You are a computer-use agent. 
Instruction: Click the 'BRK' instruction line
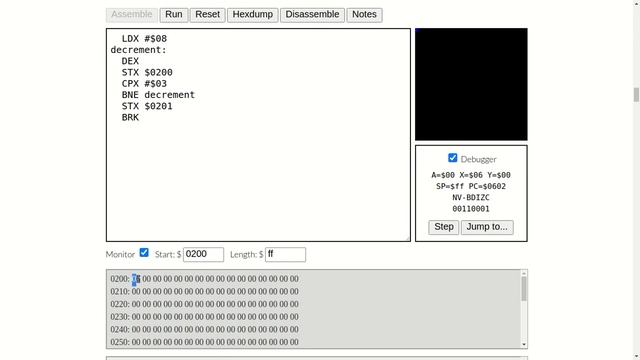pyautogui.click(x=130, y=118)
